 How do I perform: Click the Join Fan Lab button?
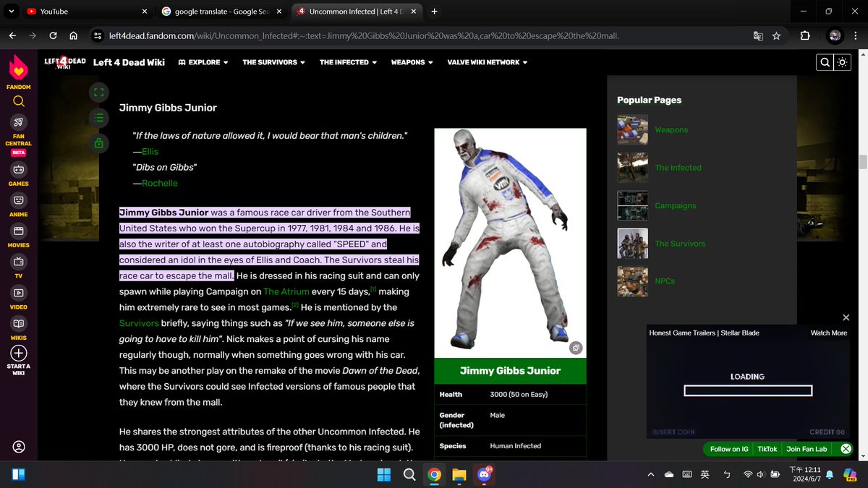(807, 449)
